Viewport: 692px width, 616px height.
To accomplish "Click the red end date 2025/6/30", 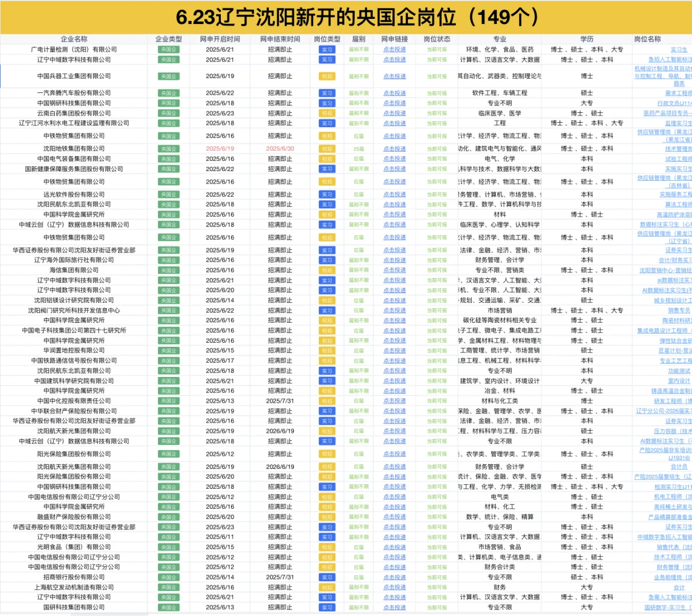I will coord(280,149).
